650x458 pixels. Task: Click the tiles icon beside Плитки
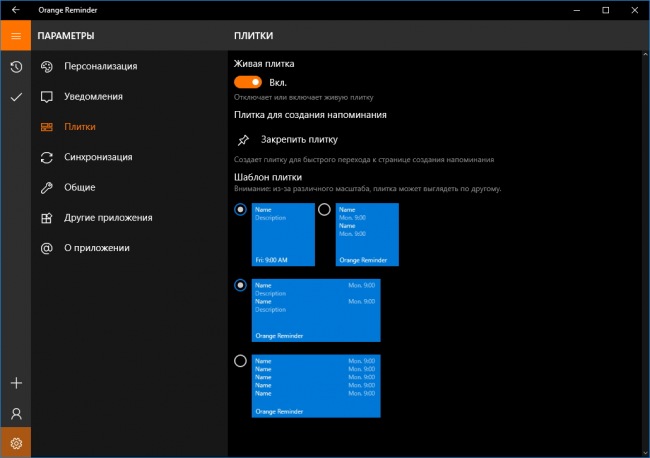pyautogui.click(x=46, y=127)
